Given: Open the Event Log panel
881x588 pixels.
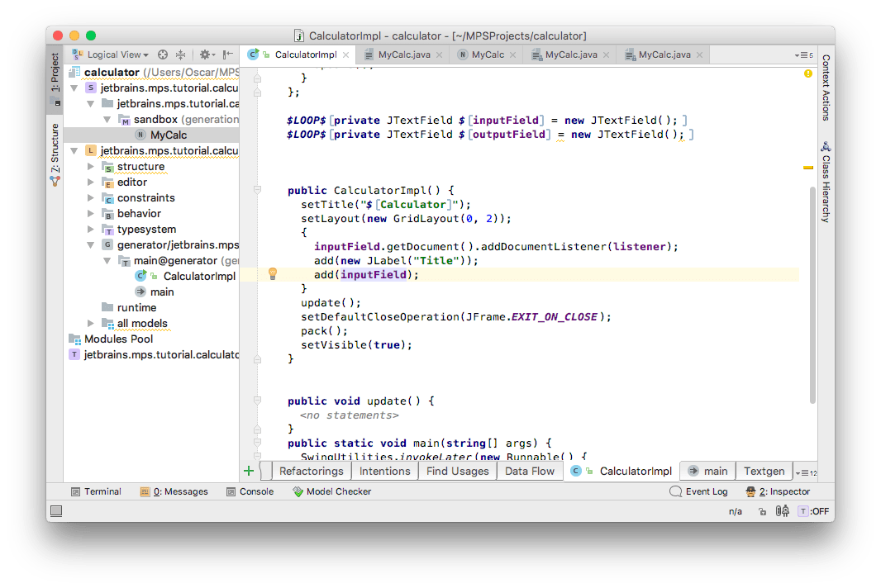Looking at the screenshot, I should click(x=698, y=491).
